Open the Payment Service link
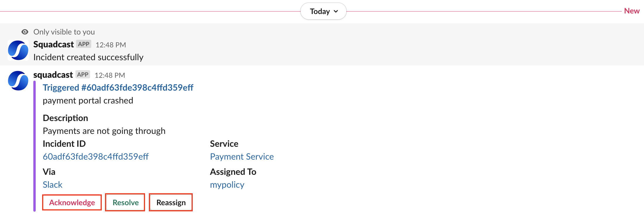 click(242, 156)
